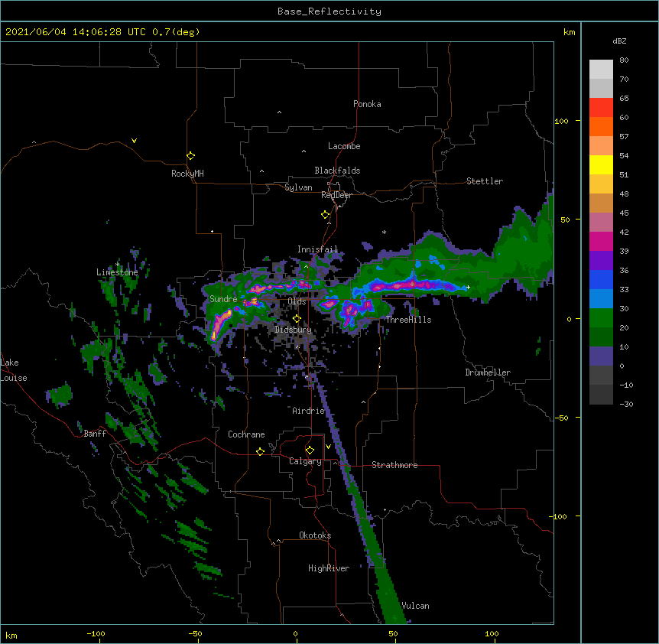Click the Airdrie label

309,411
